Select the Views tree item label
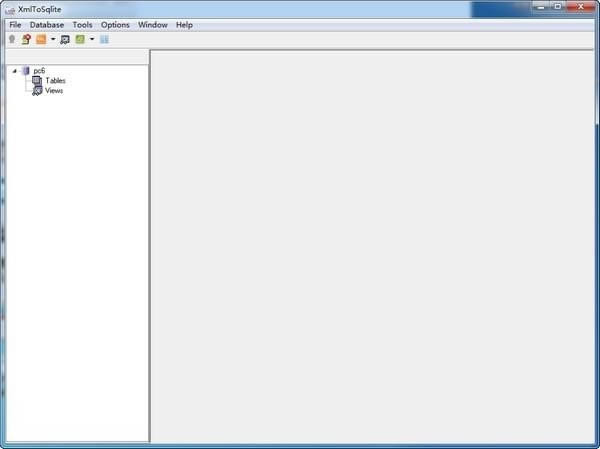This screenshot has height=449, width=600. (54, 91)
